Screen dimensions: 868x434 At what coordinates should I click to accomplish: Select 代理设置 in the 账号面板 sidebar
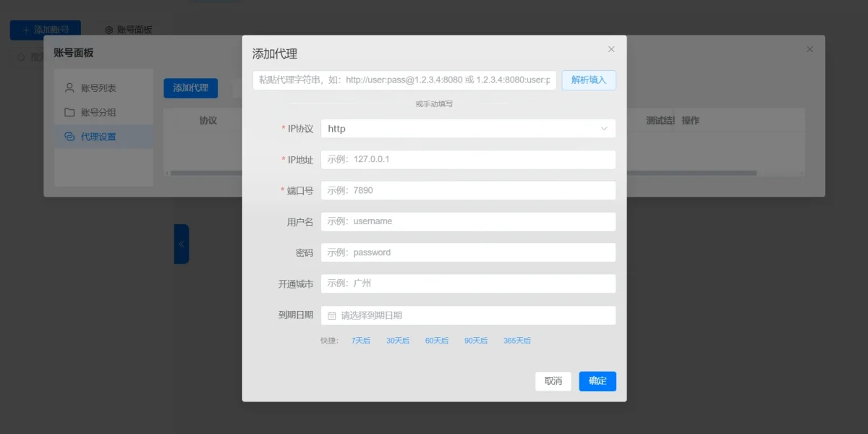(103, 137)
